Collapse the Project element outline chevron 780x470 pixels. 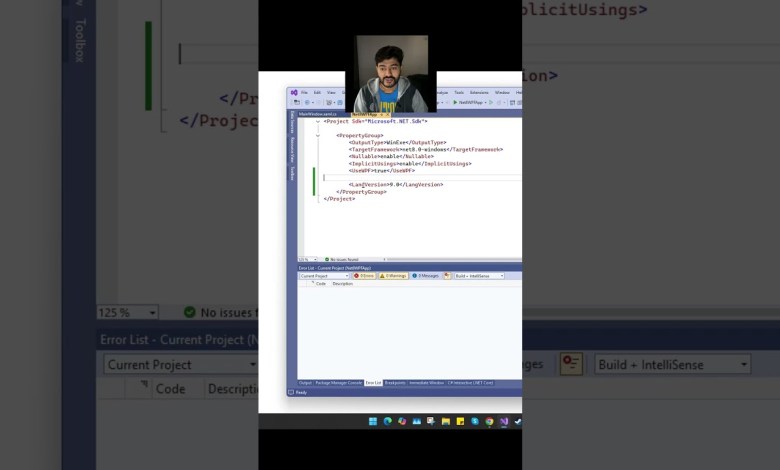(x=317, y=121)
